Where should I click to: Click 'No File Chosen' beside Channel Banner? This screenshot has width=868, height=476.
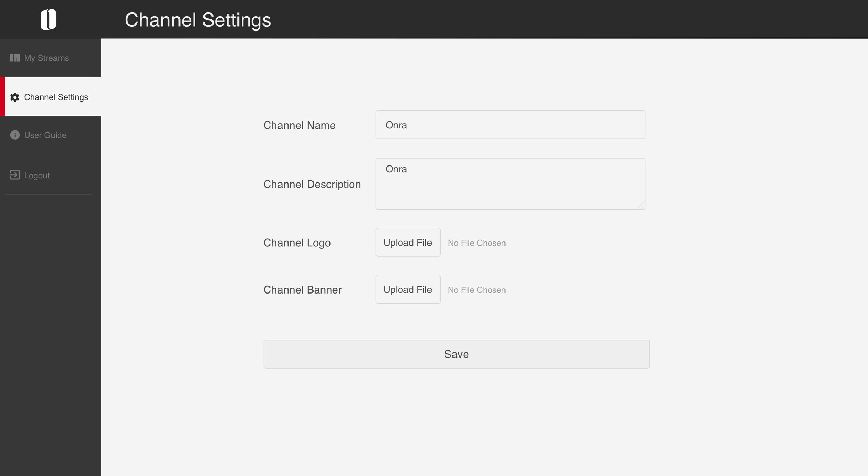(x=477, y=290)
